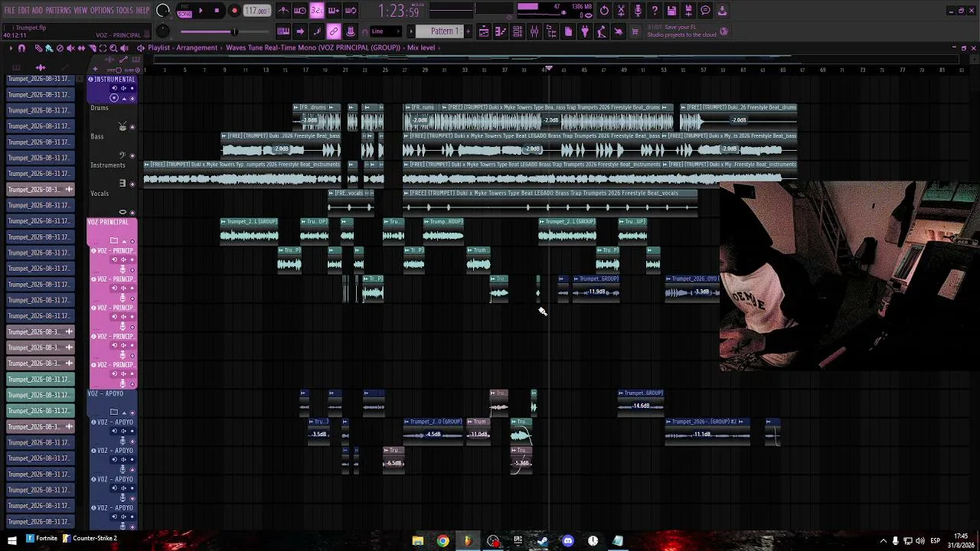
Task: Open the ADD menu
Action: pos(38,11)
